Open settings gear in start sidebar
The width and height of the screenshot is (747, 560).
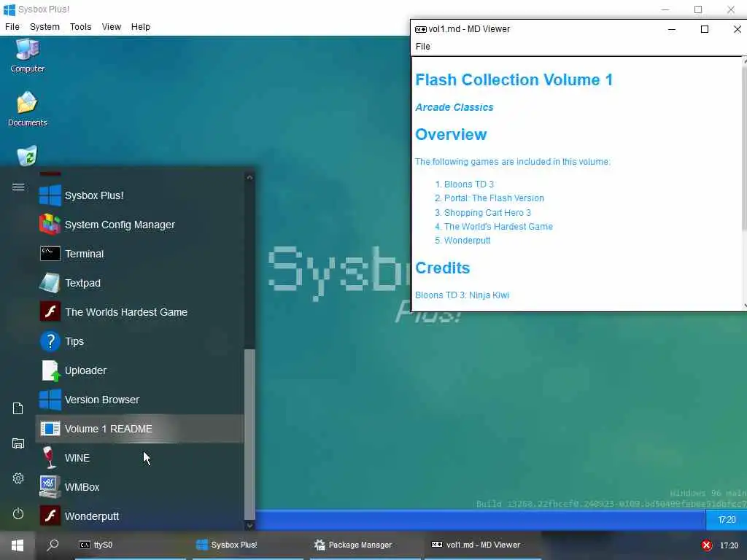(x=18, y=478)
